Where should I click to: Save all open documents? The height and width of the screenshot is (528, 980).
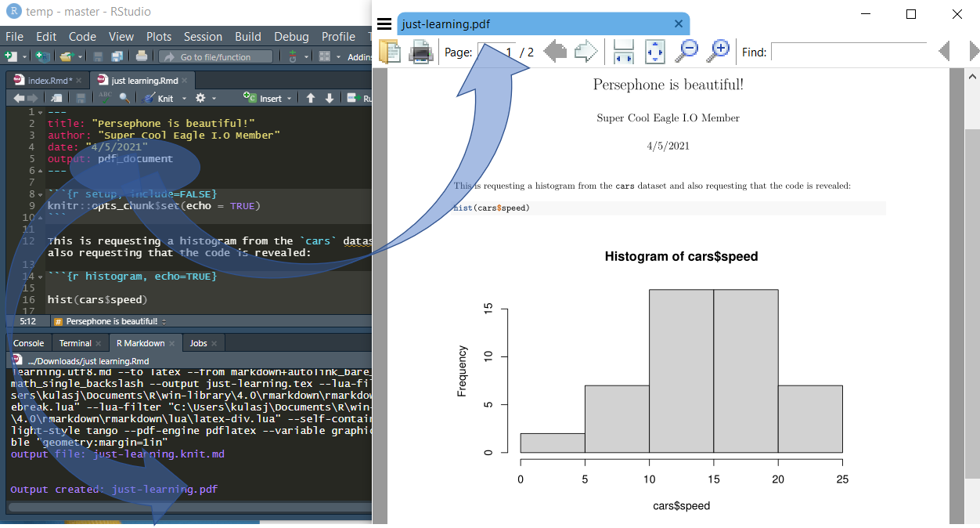(117, 56)
